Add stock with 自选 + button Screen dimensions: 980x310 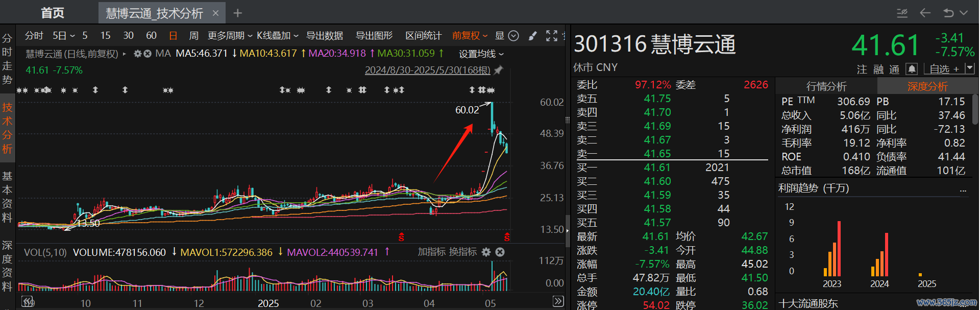[944, 68]
